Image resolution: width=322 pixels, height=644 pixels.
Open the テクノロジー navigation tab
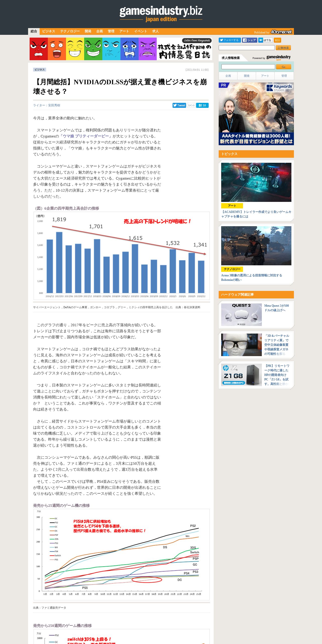70,31
